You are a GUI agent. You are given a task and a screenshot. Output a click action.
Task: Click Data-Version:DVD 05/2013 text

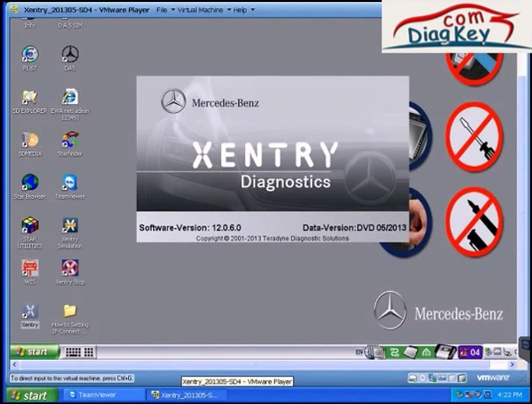tap(354, 228)
